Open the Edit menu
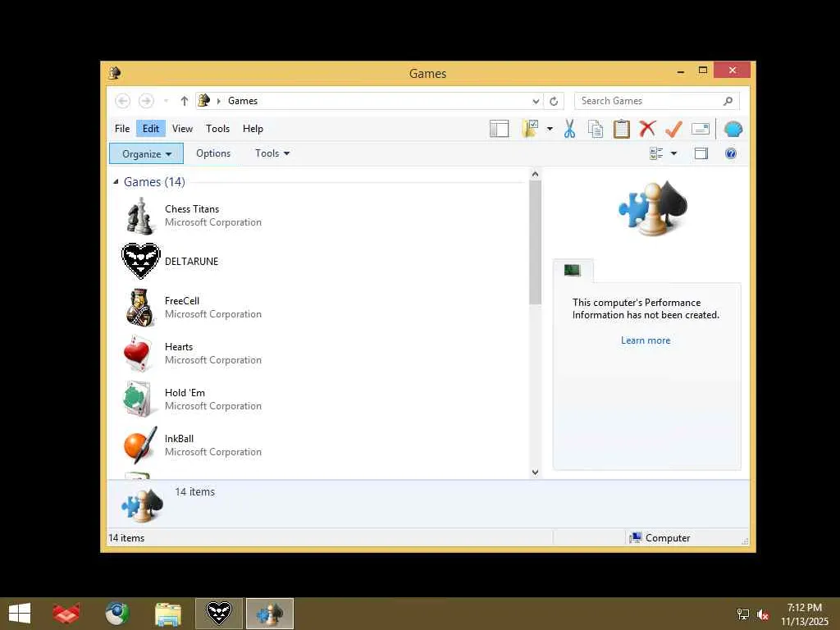The image size is (840, 630). tap(151, 129)
